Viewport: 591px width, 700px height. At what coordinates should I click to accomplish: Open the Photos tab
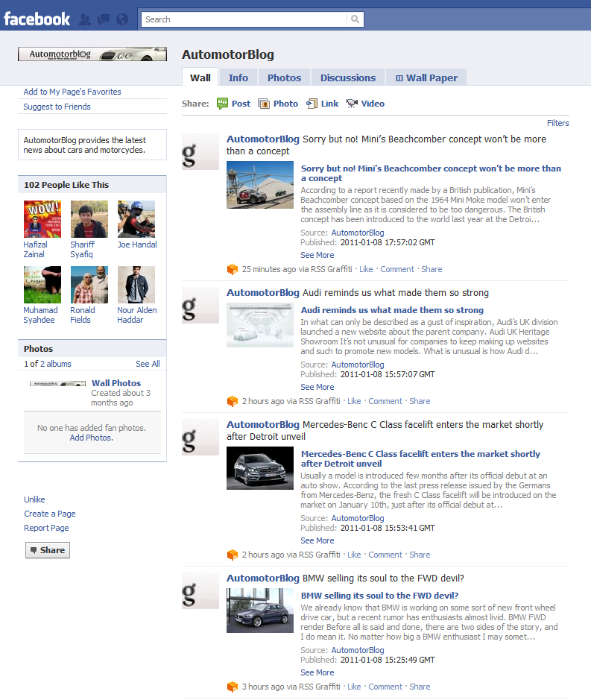285,78
